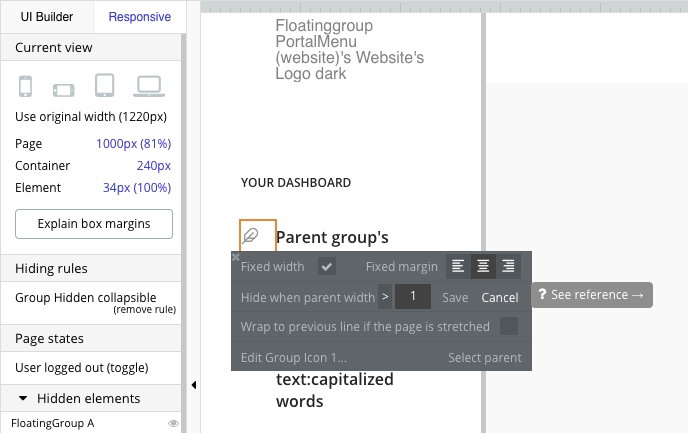Click the parent width value input field
The height and width of the screenshot is (433, 688).
click(413, 297)
